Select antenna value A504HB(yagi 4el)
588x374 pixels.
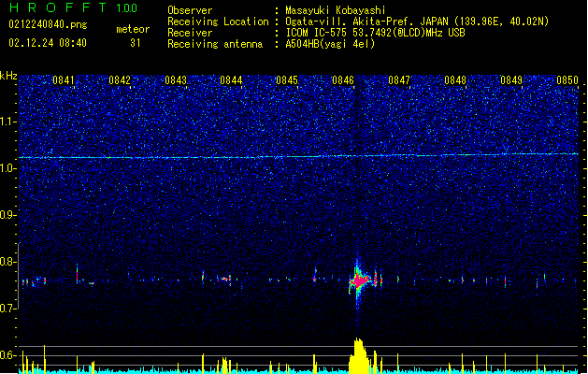click(x=330, y=44)
